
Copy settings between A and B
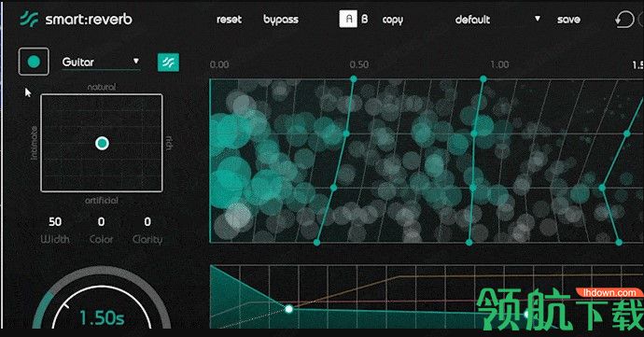coord(393,20)
